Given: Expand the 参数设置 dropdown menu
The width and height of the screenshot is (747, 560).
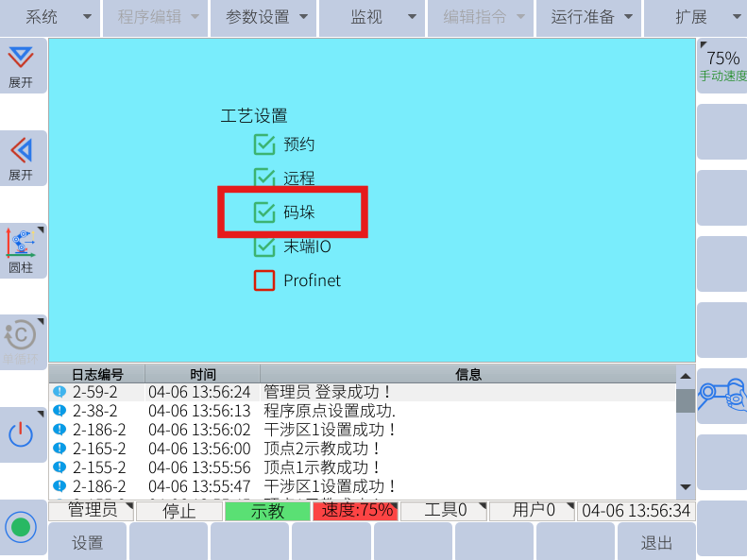Looking at the screenshot, I should pyautogui.click(x=266, y=17).
